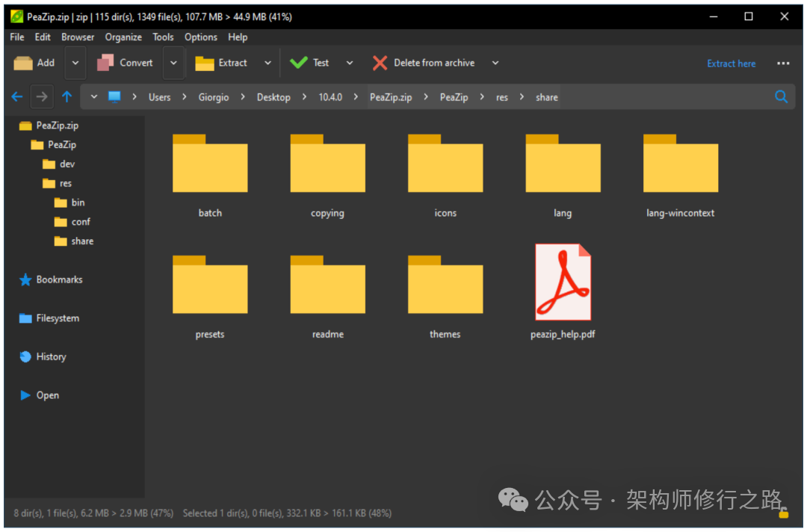807x532 pixels.
Task: Select the PeaZip folder in tree
Action: (x=54, y=144)
